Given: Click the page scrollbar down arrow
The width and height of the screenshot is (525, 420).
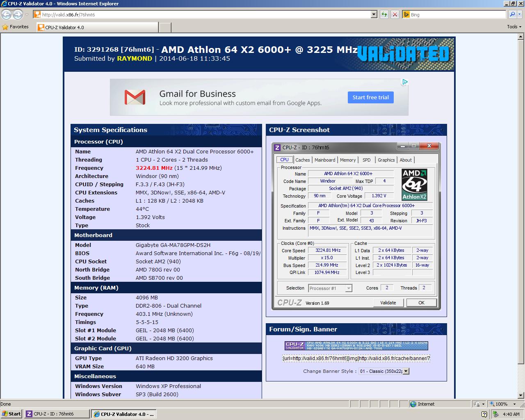Looking at the screenshot, I should tap(521, 395).
